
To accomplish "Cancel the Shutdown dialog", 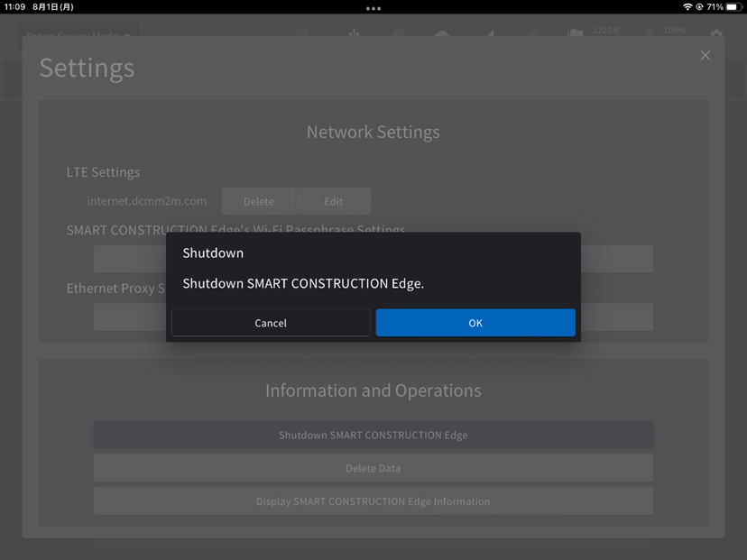I will (x=271, y=322).
